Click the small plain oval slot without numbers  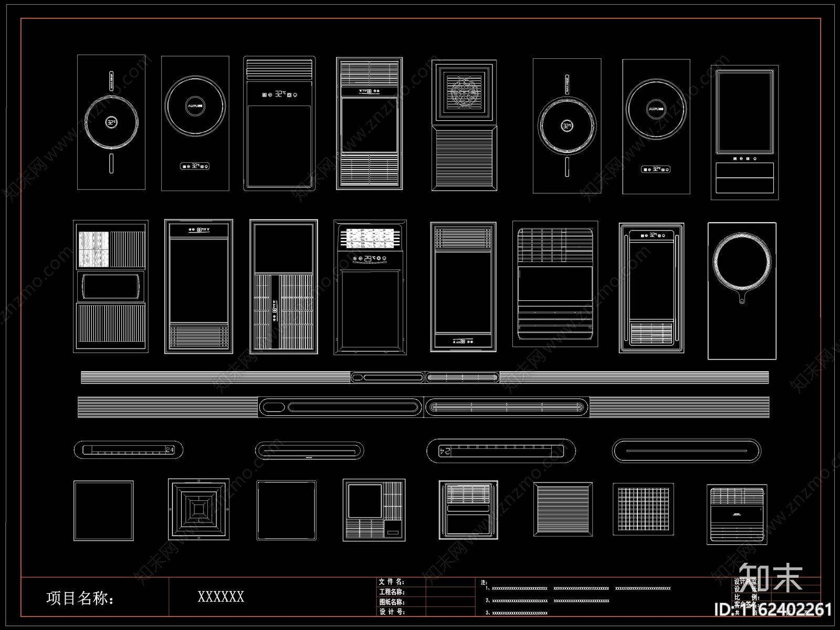309,450
